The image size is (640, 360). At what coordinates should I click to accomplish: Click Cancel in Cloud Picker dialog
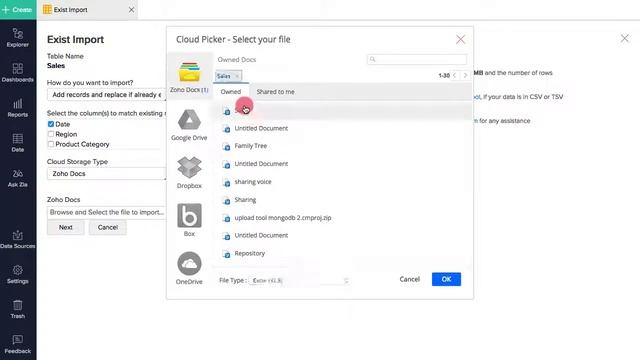[409, 279]
